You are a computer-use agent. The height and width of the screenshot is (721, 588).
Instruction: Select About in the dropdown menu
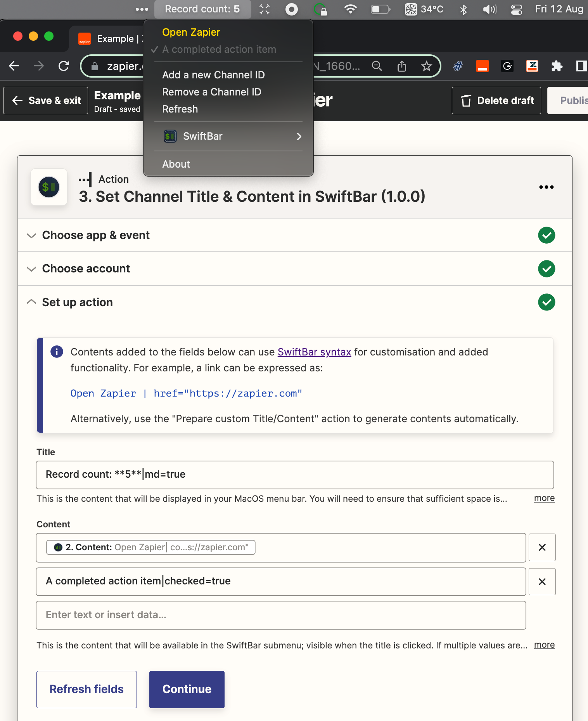click(176, 164)
